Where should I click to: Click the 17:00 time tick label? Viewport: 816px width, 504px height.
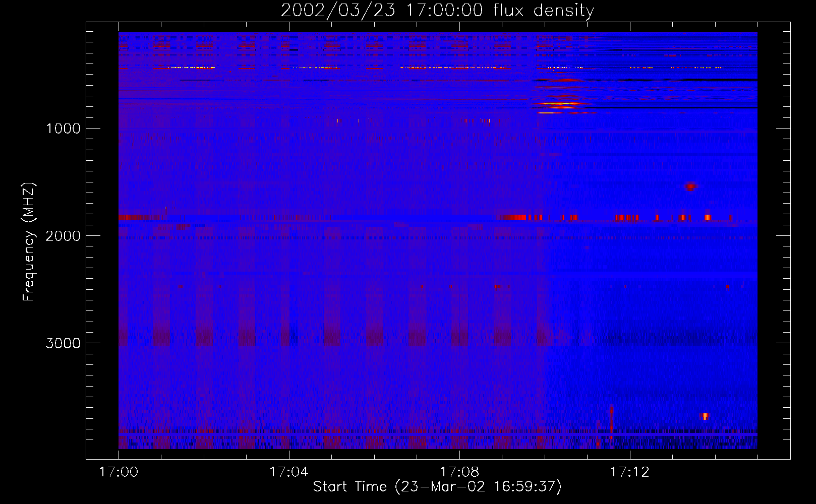(119, 472)
